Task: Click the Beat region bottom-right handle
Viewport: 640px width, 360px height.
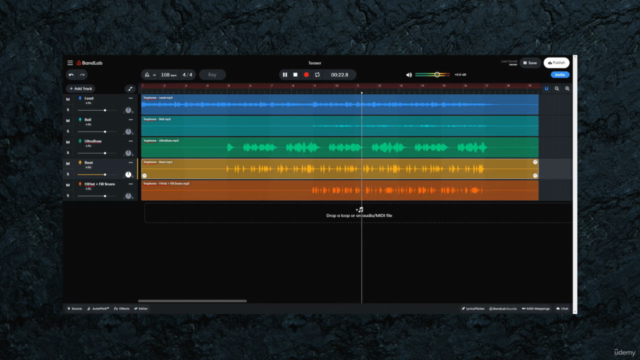Action: pyautogui.click(x=535, y=176)
